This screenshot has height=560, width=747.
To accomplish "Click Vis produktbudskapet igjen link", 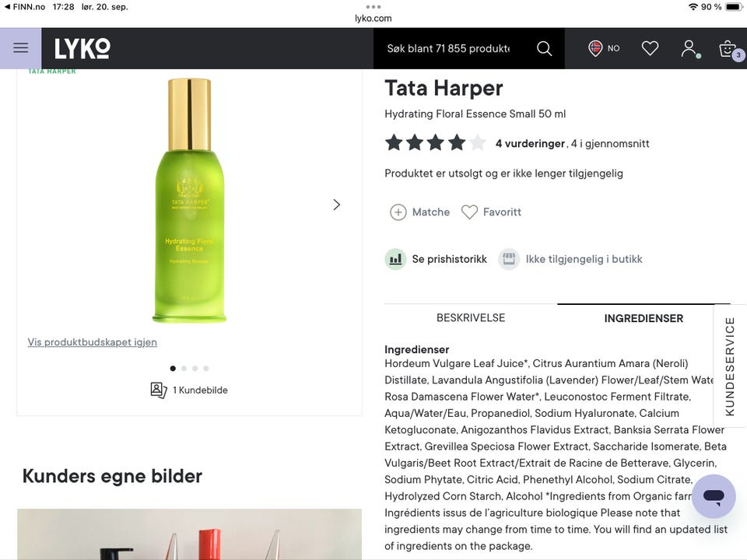I will coord(92,342).
